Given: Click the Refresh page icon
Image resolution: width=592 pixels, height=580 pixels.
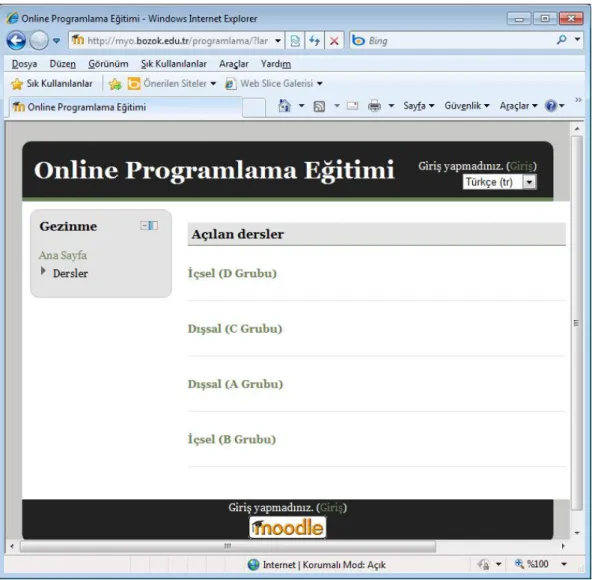Looking at the screenshot, I should pyautogui.click(x=314, y=40).
